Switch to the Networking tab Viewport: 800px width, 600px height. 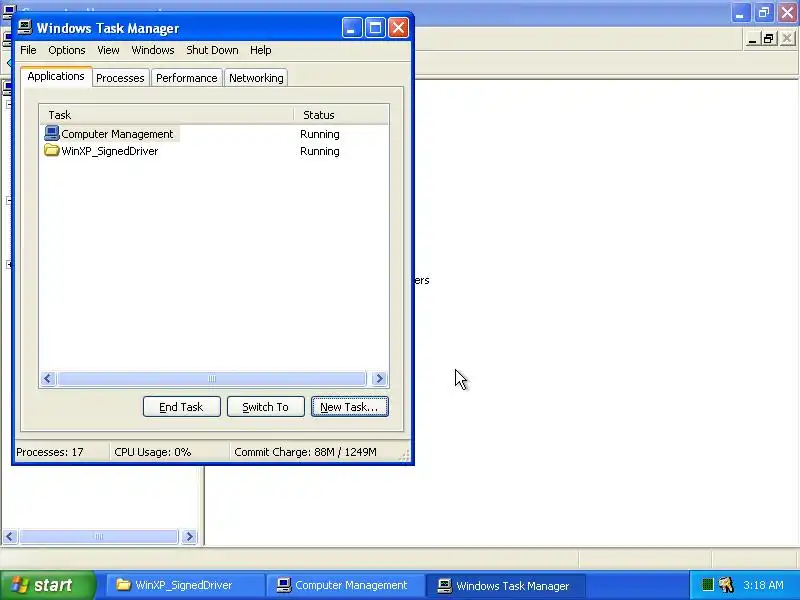click(256, 78)
